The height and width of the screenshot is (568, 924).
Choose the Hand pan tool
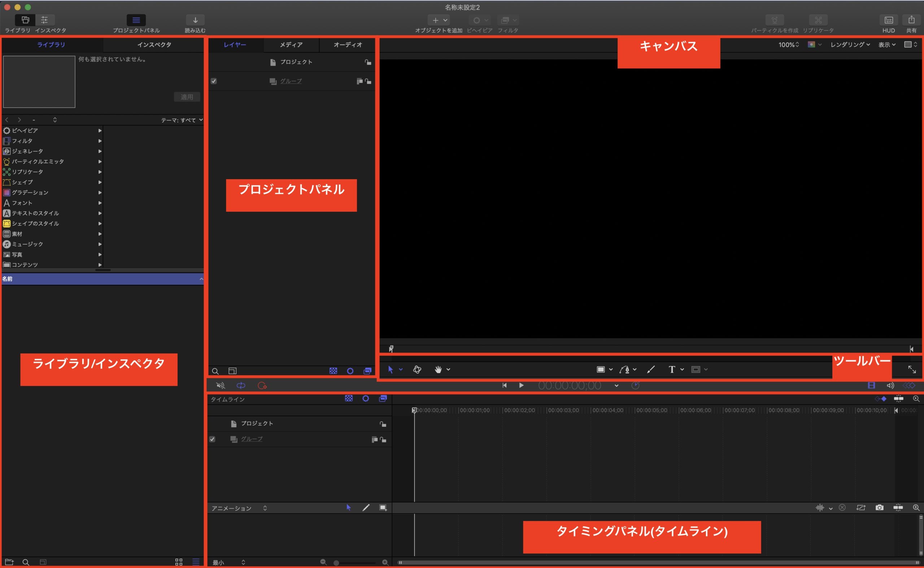tap(438, 370)
